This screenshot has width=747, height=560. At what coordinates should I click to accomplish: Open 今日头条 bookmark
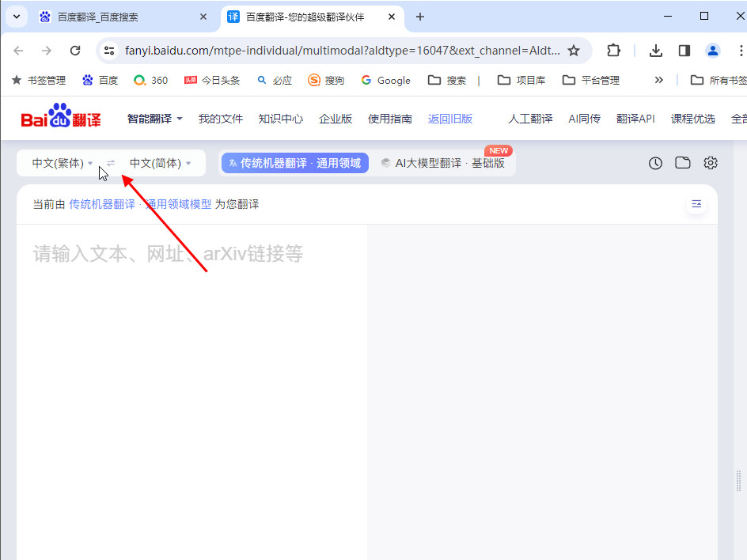point(212,81)
